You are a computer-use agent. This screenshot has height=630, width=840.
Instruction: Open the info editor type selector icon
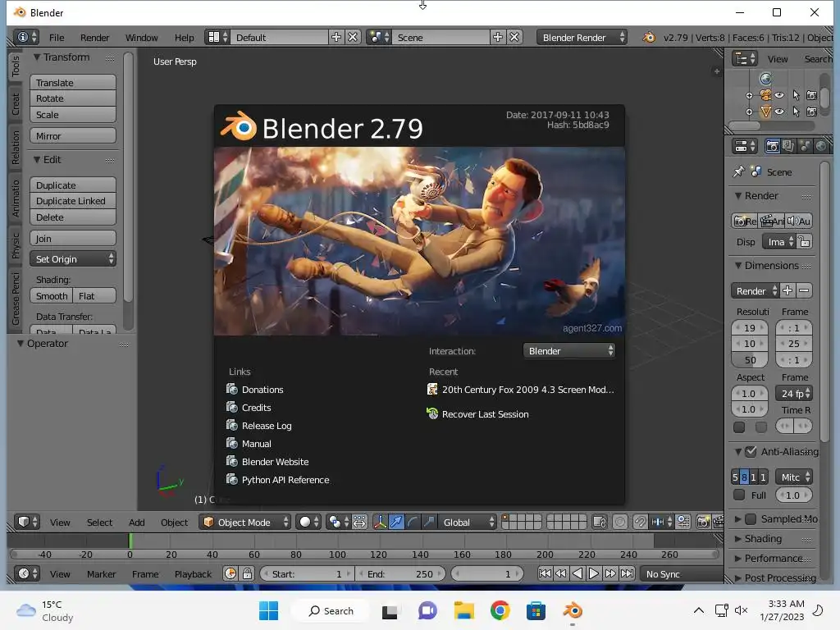25,38
